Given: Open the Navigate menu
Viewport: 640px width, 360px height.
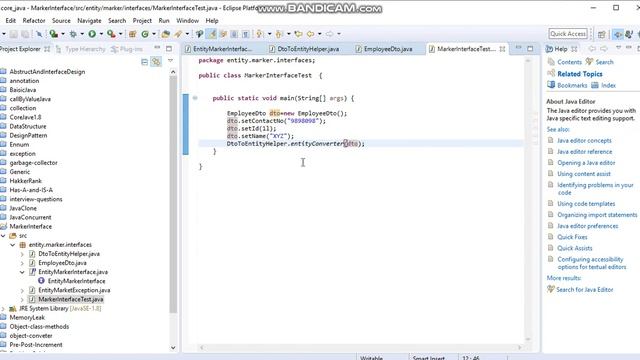Looking at the screenshot, I should pos(89,20).
